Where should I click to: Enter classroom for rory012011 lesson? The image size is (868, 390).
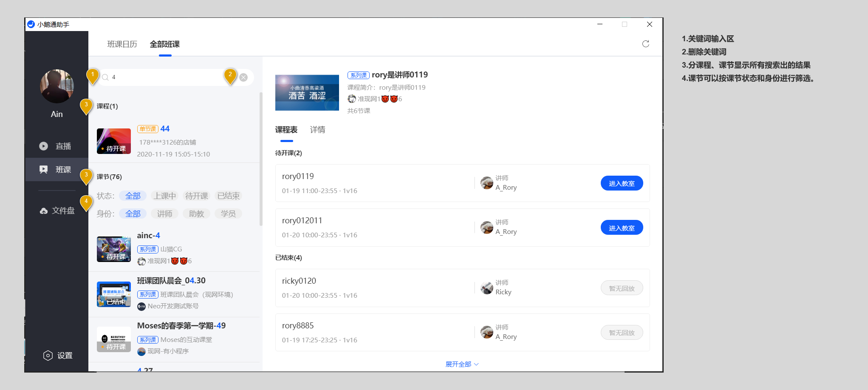click(x=621, y=228)
